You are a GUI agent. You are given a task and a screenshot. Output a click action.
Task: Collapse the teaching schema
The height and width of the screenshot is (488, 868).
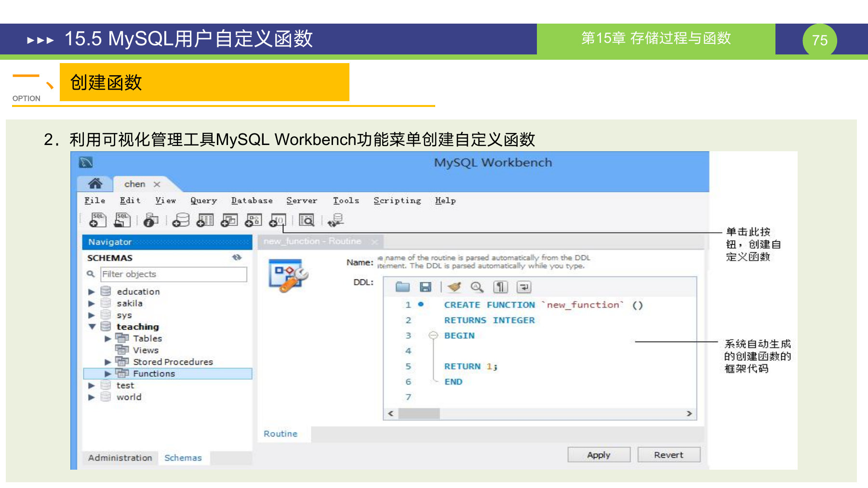(92, 327)
